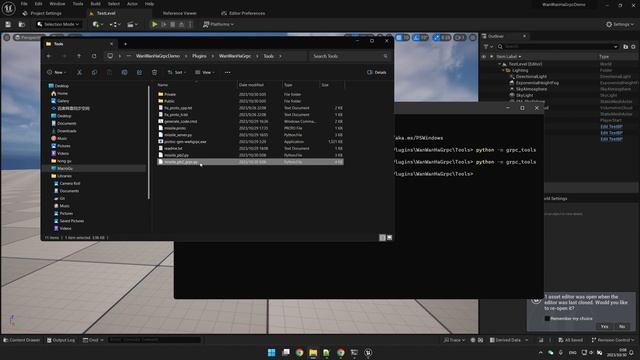Select DirectionalLight in the Outliner
The width and height of the screenshot is (640, 360).
click(531, 76)
